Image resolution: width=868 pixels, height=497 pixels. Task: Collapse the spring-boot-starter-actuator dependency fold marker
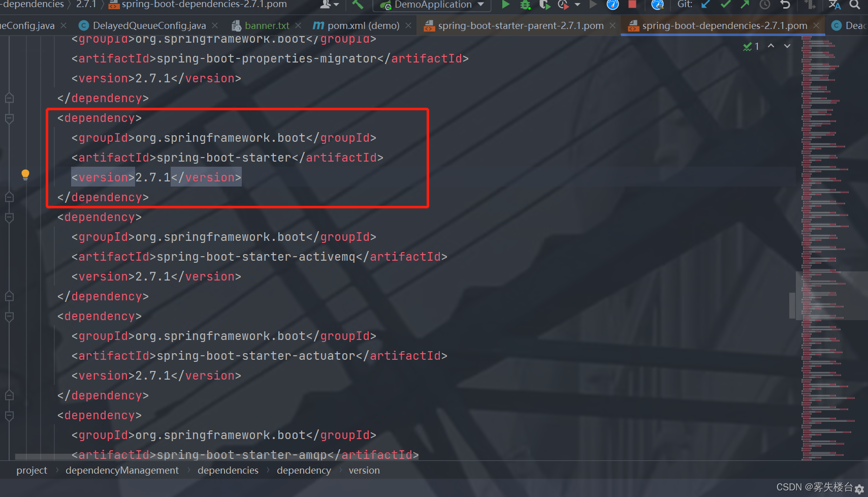[9, 317]
